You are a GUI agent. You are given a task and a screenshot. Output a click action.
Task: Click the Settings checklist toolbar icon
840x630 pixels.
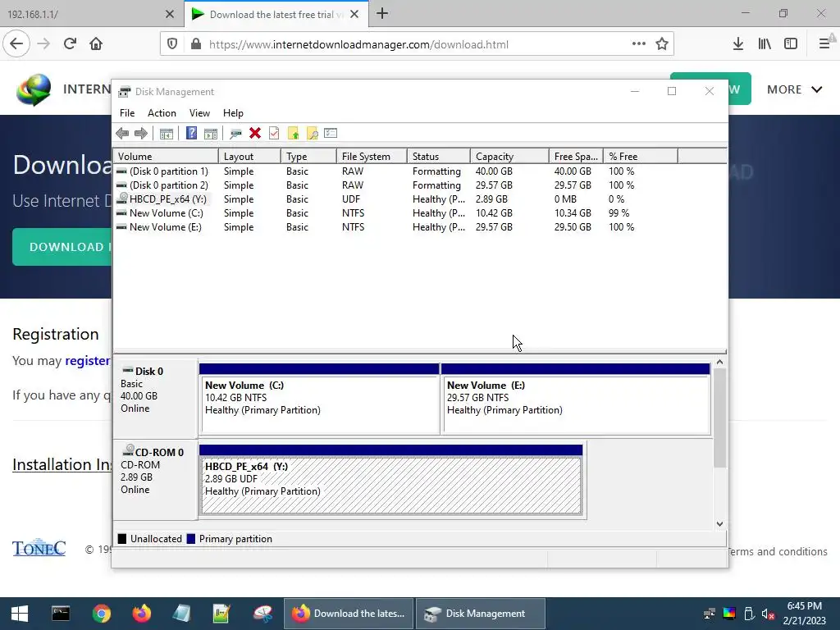pos(331,133)
